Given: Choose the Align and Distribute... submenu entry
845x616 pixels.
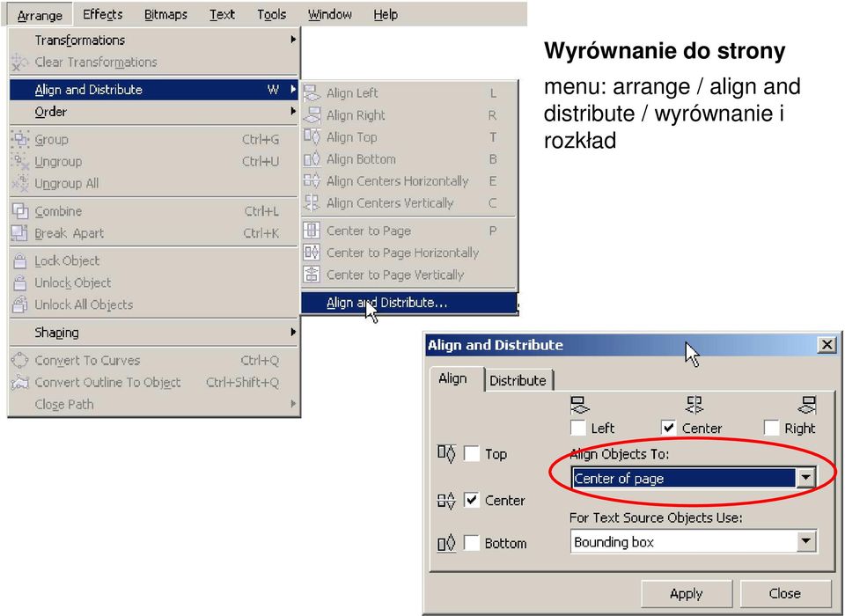Looking at the screenshot, I should coord(409,303).
